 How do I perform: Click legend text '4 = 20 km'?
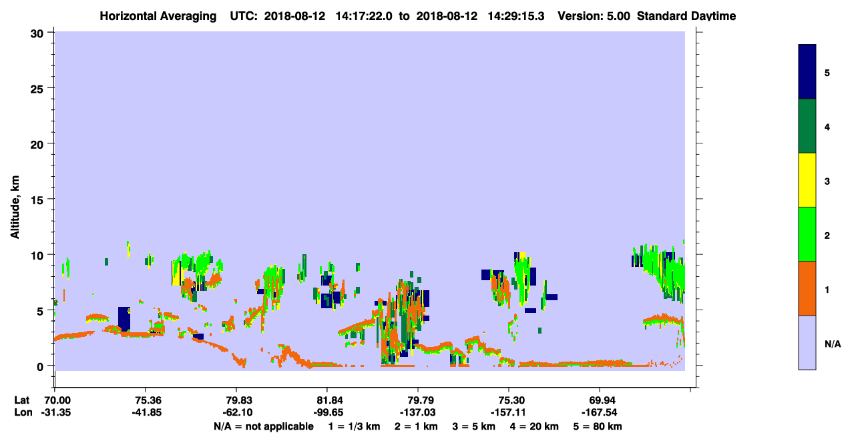535,426
